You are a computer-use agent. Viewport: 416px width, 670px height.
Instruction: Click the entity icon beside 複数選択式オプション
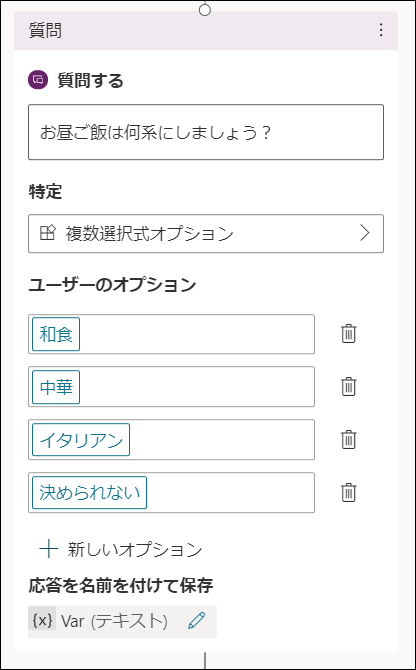pyautogui.click(x=47, y=233)
